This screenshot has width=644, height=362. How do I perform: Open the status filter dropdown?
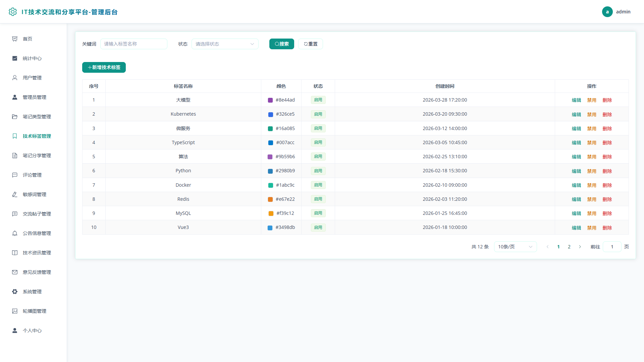pos(225,44)
